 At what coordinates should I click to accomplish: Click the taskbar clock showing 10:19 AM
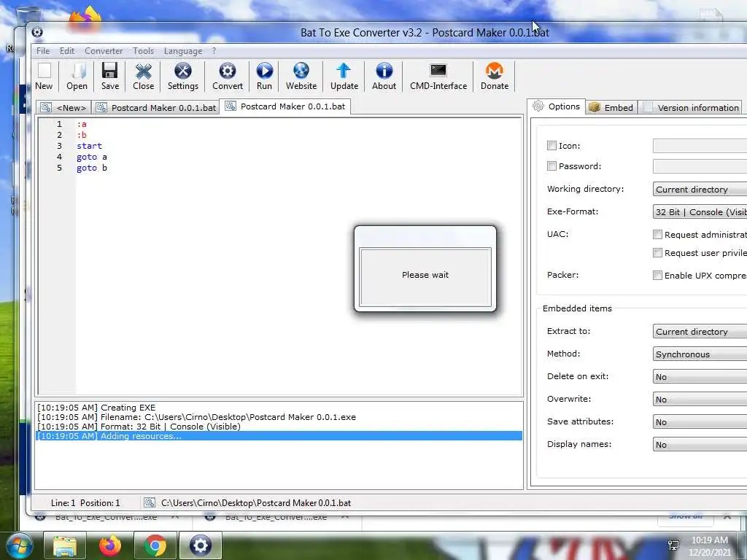[709, 540]
